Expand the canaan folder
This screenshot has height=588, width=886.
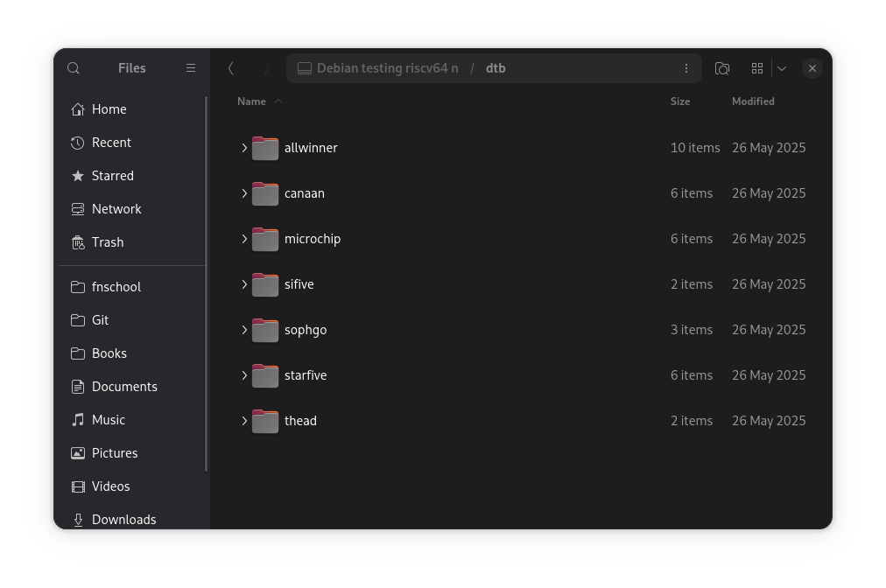point(244,193)
